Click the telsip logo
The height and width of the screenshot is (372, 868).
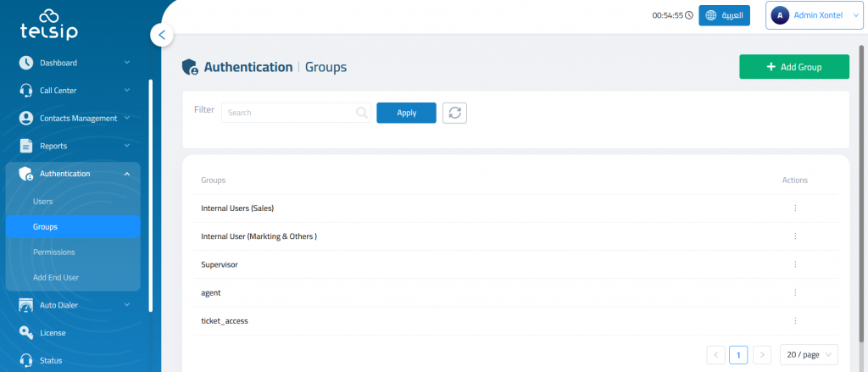[x=50, y=25]
